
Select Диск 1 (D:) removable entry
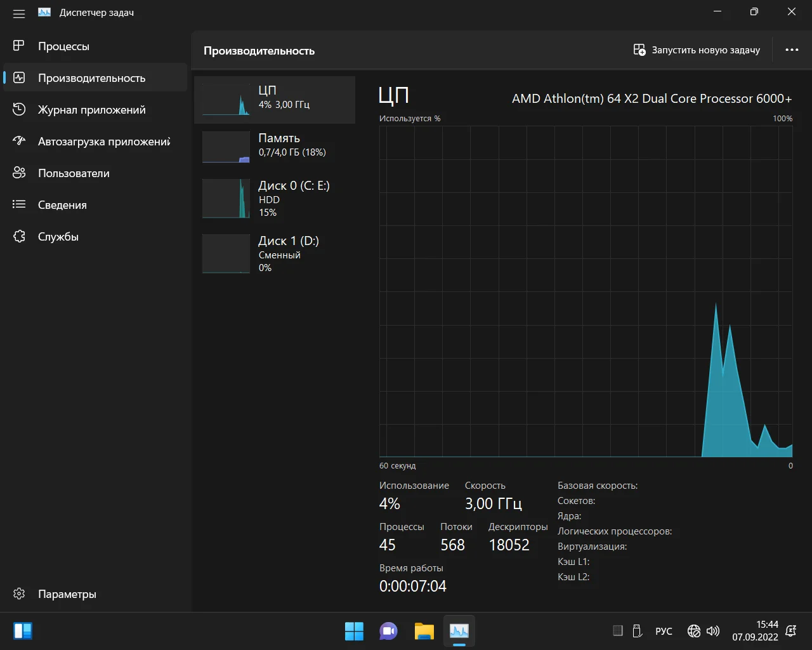click(x=275, y=254)
